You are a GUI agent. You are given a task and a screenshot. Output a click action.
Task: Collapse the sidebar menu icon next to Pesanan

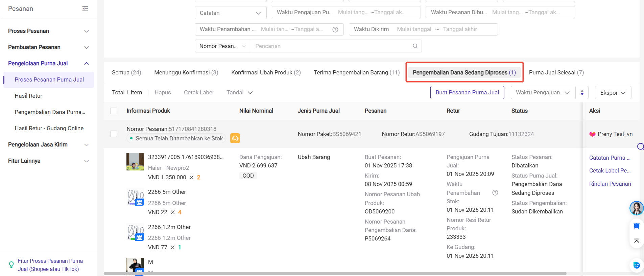click(x=85, y=9)
